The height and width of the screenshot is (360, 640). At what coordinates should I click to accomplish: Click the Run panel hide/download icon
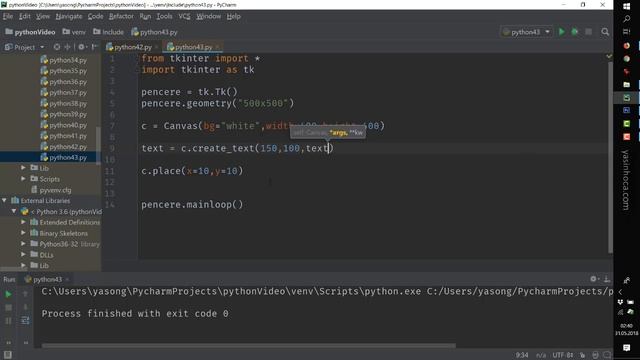[607, 279]
